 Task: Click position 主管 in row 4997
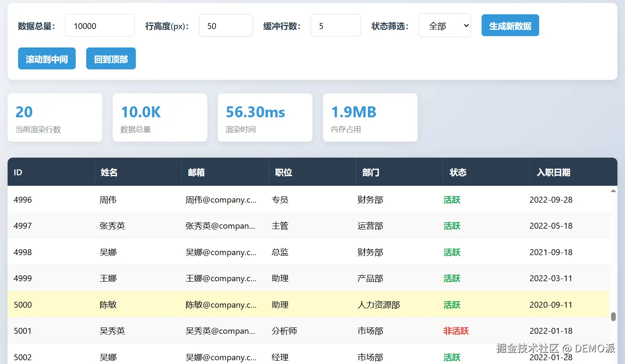tap(280, 226)
